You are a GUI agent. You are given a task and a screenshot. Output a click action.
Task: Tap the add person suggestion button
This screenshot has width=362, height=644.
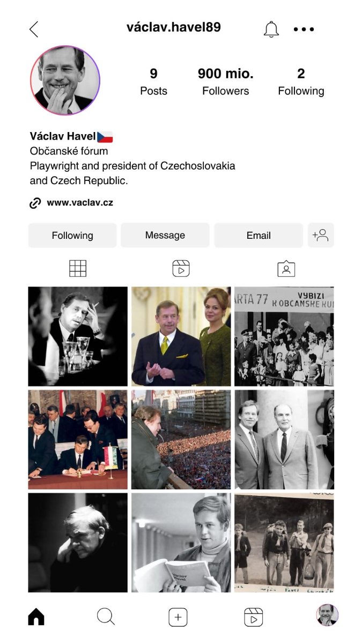tap(321, 235)
